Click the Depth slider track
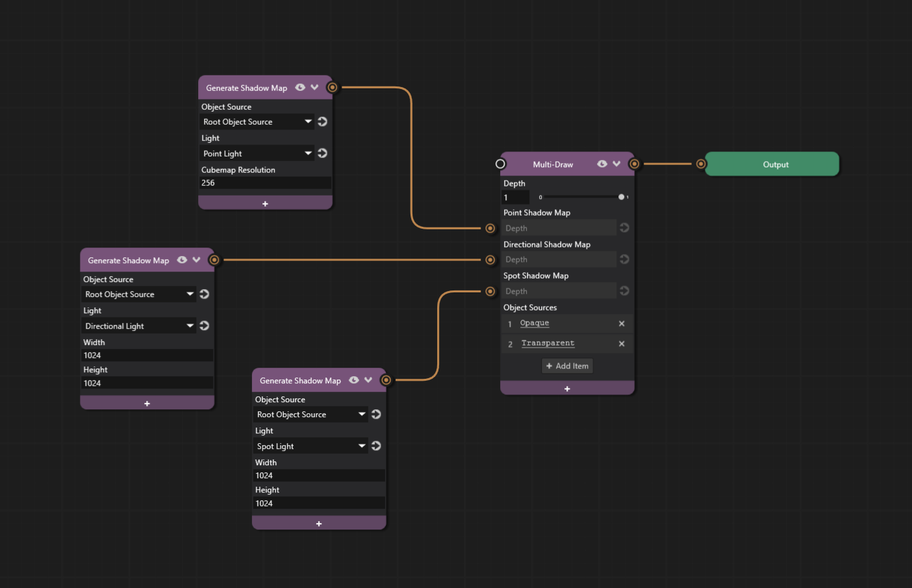This screenshot has height=588, width=912. pos(580,197)
